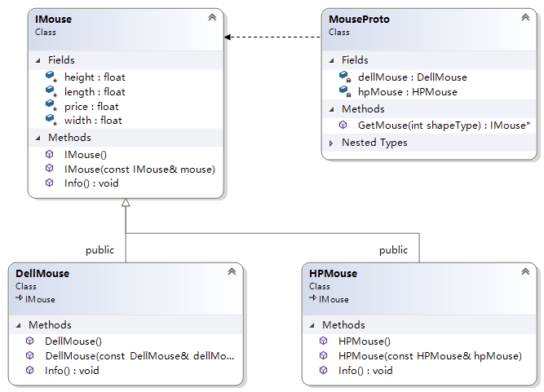Click the IMouse base type link in DellMouse
544x392 pixels.
click(40, 299)
